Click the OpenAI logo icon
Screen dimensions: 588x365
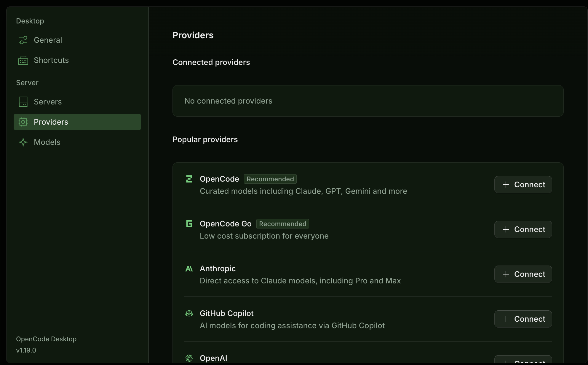(x=189, y=358)
